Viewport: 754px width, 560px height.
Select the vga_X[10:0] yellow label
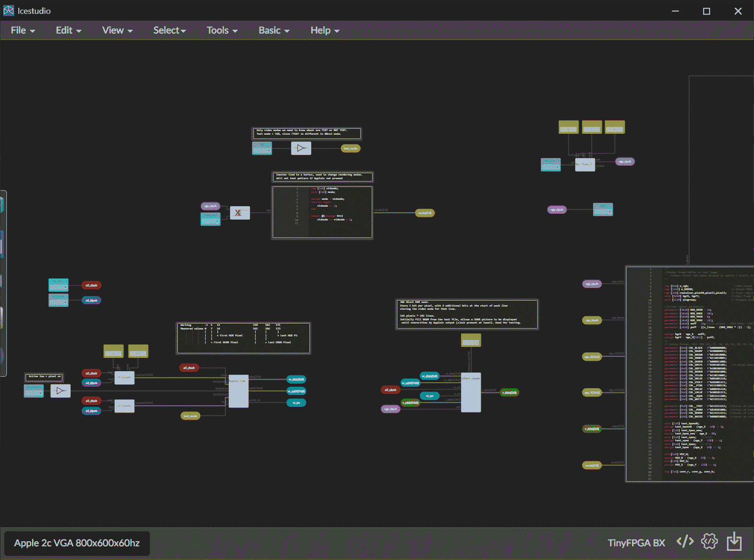(x=592, y=357)
